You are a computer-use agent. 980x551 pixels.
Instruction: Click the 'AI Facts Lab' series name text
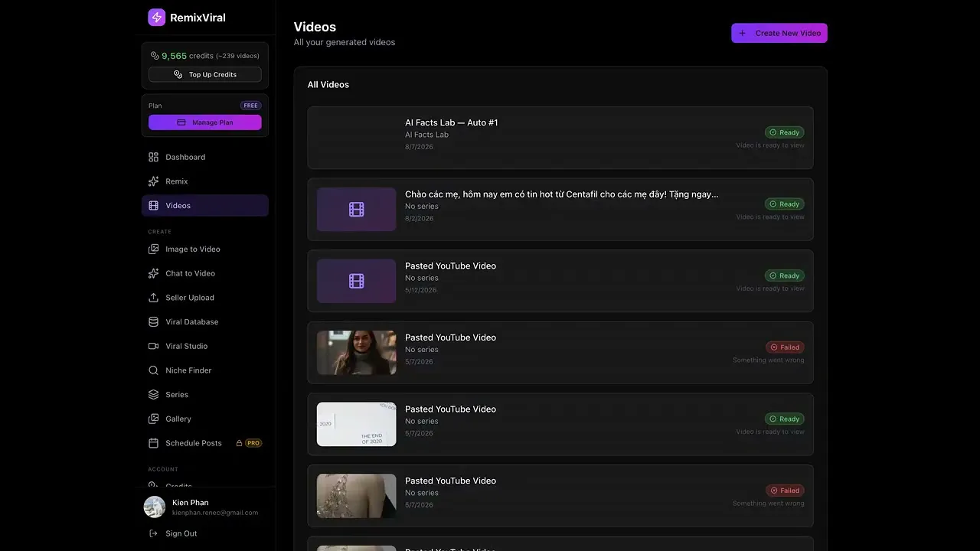tap(426, 135)
